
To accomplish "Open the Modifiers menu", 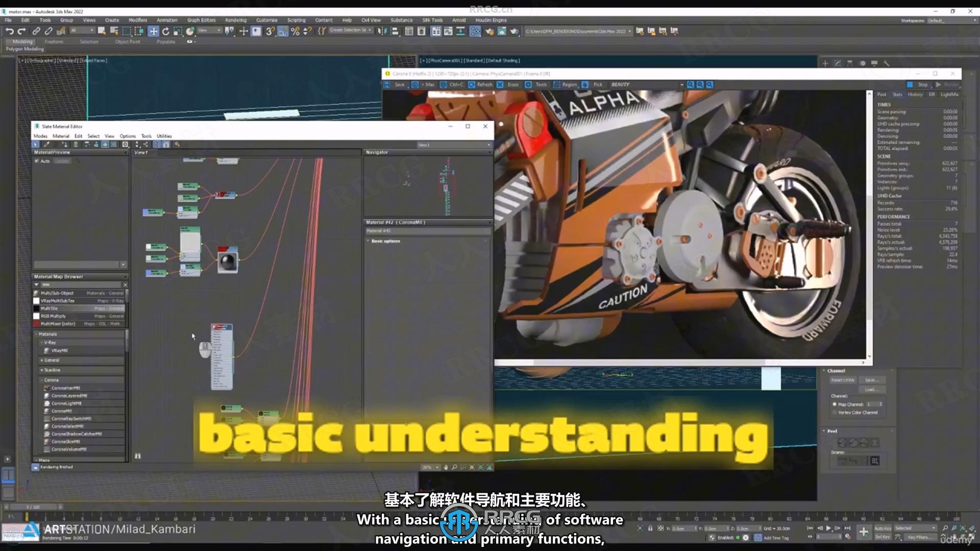I will click(x=138, y=20).
